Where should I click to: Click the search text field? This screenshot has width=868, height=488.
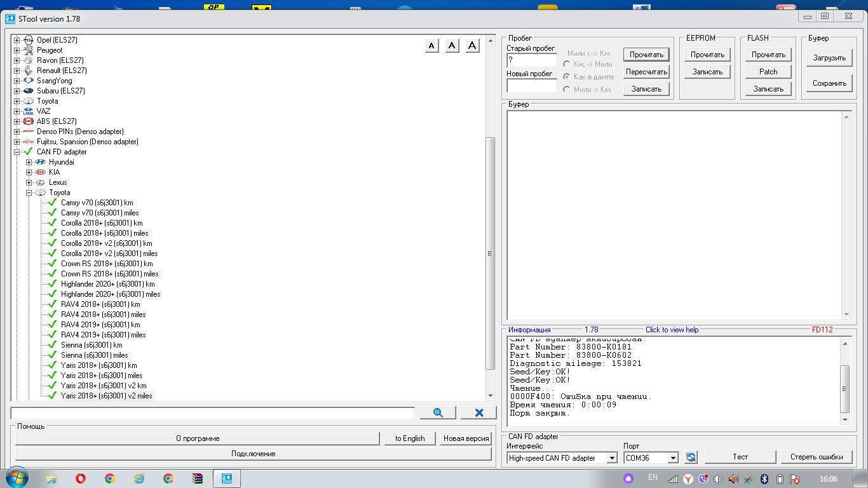(213, 413)
